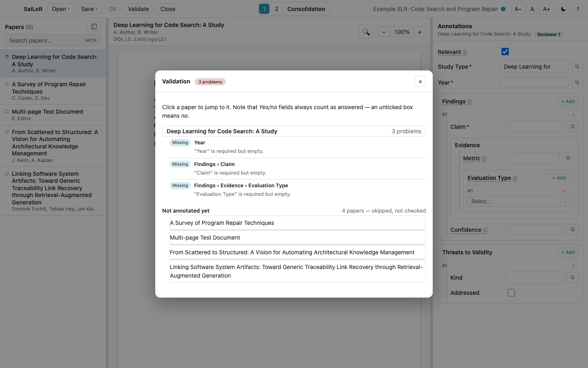Viewport: 588px width, 368px height.
Task: Remove Findings entry #1
Action: pyautogui.click(x=573, y=115)
